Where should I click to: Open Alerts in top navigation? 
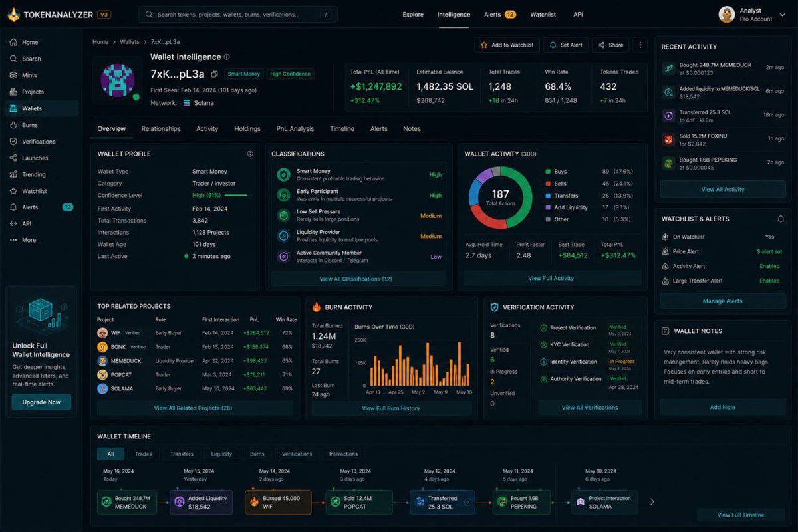click(500, 15)
